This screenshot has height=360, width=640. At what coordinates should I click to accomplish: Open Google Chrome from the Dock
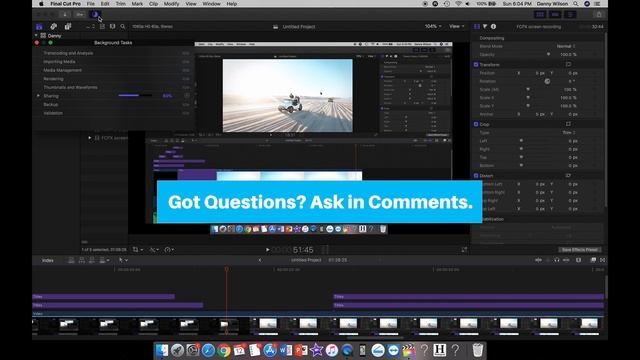click(x=223, y=350)
